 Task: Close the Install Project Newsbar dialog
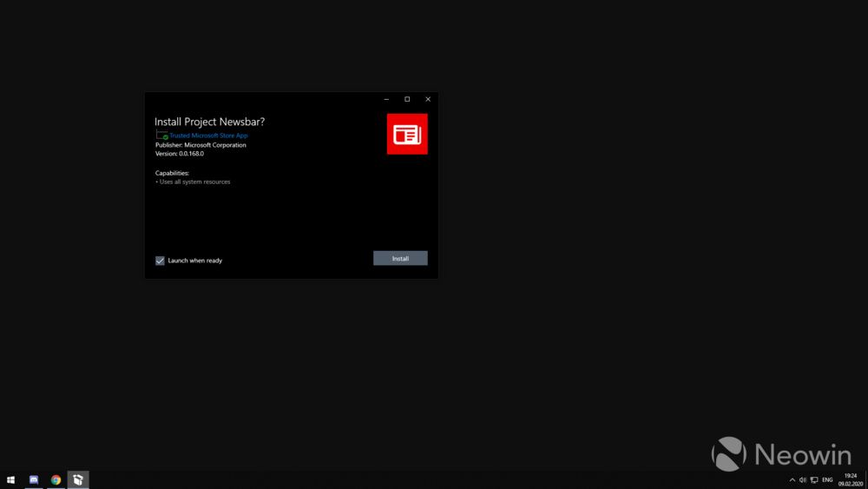click(428, 99)
